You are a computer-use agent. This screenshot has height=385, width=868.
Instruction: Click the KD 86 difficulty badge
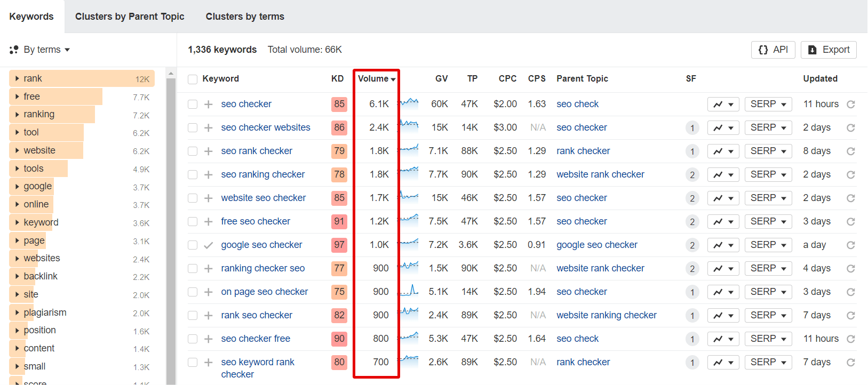tap(339, 127)
